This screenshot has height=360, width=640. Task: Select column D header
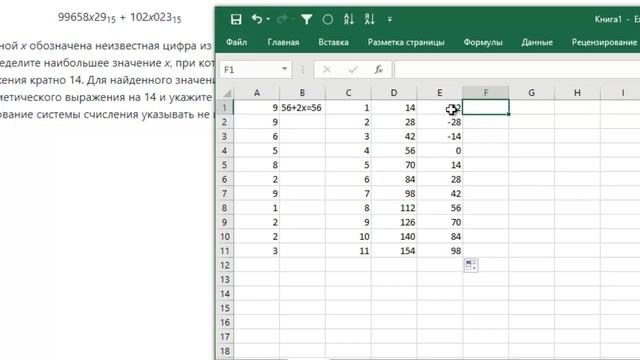click(x=394, y=93)
